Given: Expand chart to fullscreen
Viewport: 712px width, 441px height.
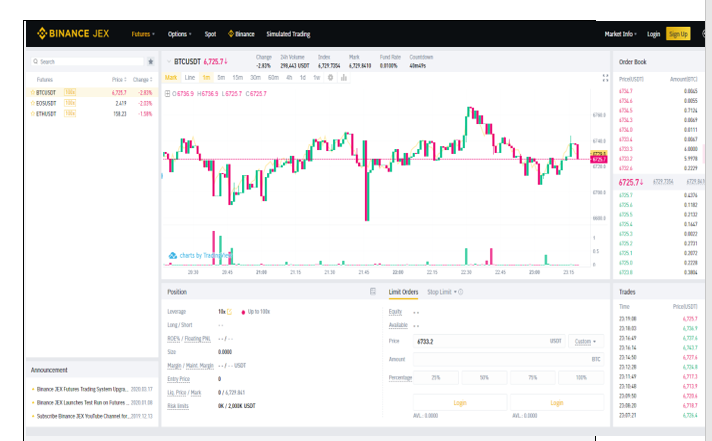Looking at the screenshot, I should (x=605, y=78).
